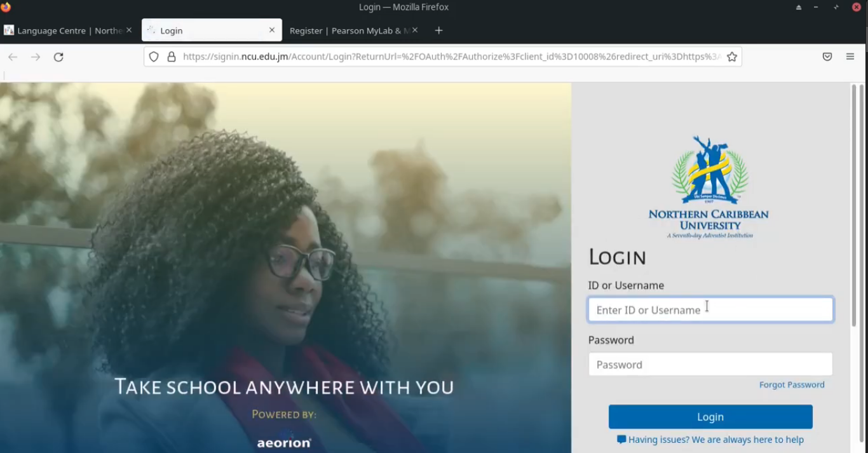The width and height of the screenshot is (868, 453).
Task: Switch to the Language Centre tab
Action: click(64, 30)
